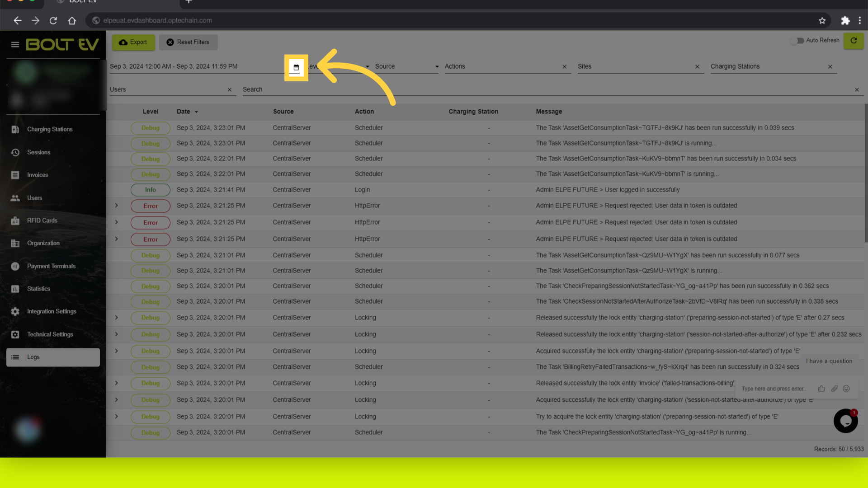
Task: Clear the Charging Stations filter
Action: (x=830, y=66)
